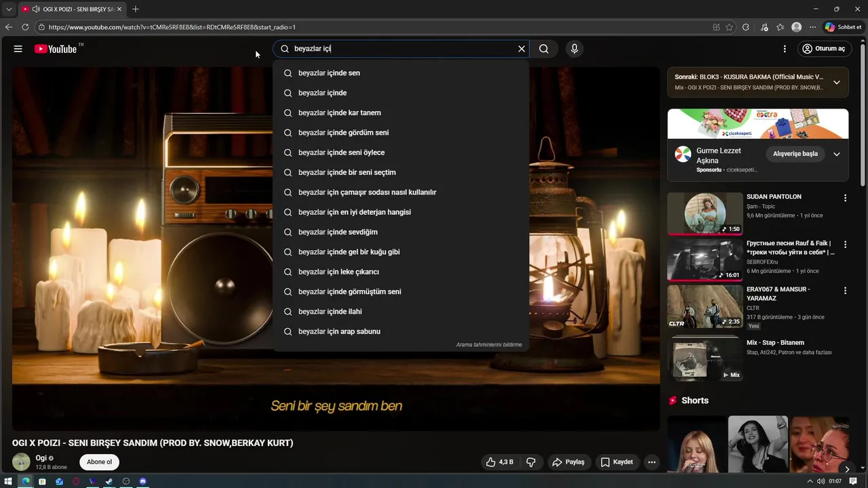Choose the 'beyazlar içinde sevdiğim' suggestion
The width and height of the screenshot is (868, 488).
point(401,232)
